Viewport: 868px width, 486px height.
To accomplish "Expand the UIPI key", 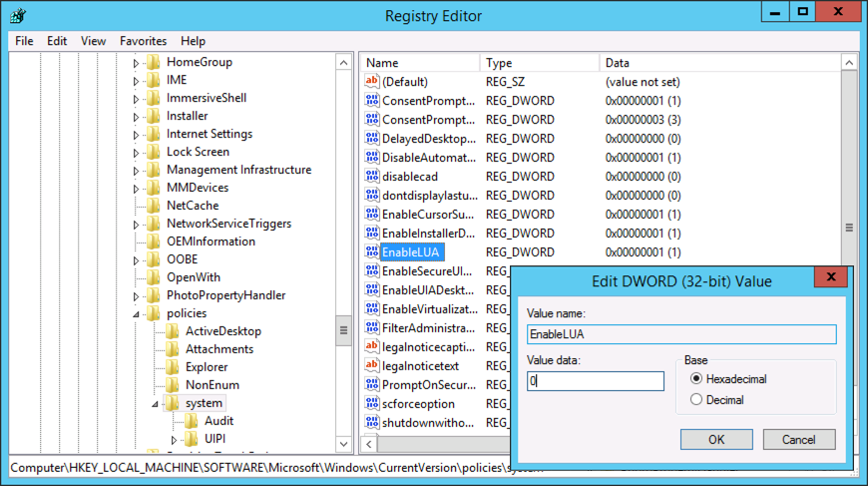I will coord(174,441).
